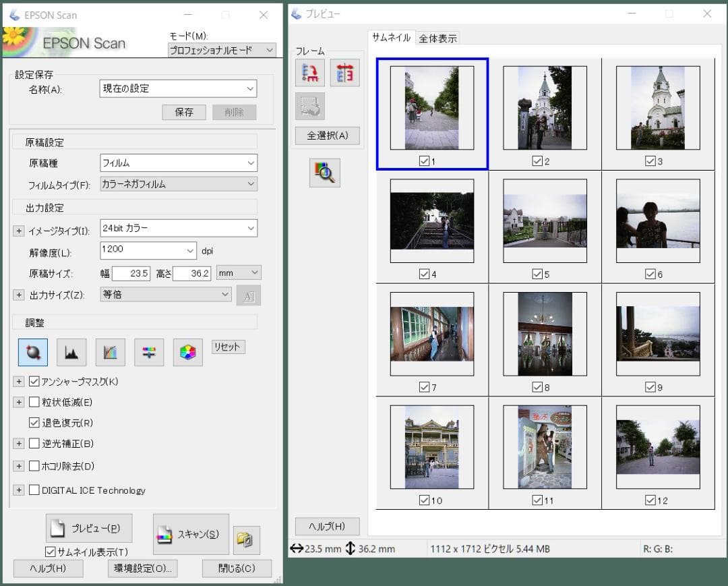Expand the イメージタイプ plus expander
This screenshot has height=586, width=728.
[19, 231]
